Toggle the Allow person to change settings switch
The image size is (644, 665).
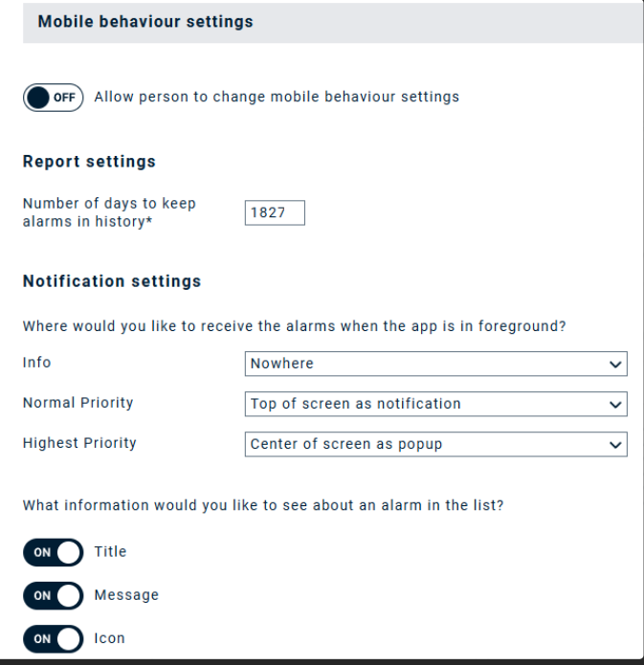click(54, 98)
